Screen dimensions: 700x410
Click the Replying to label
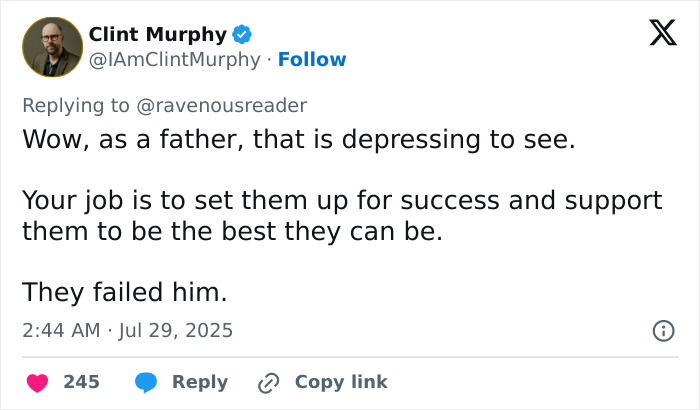pos(76,106)
